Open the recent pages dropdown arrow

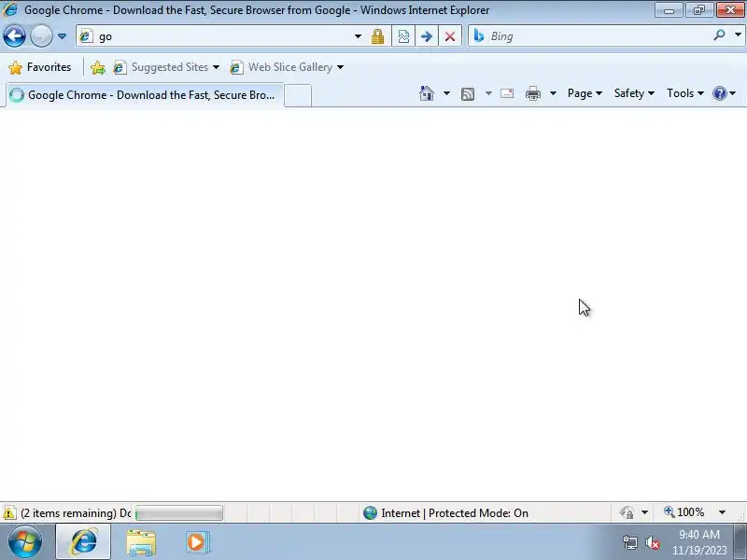click(62, 36)
